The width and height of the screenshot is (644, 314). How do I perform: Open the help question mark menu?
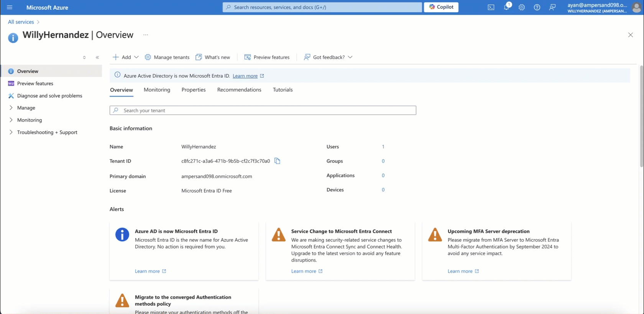coord(537,7)
